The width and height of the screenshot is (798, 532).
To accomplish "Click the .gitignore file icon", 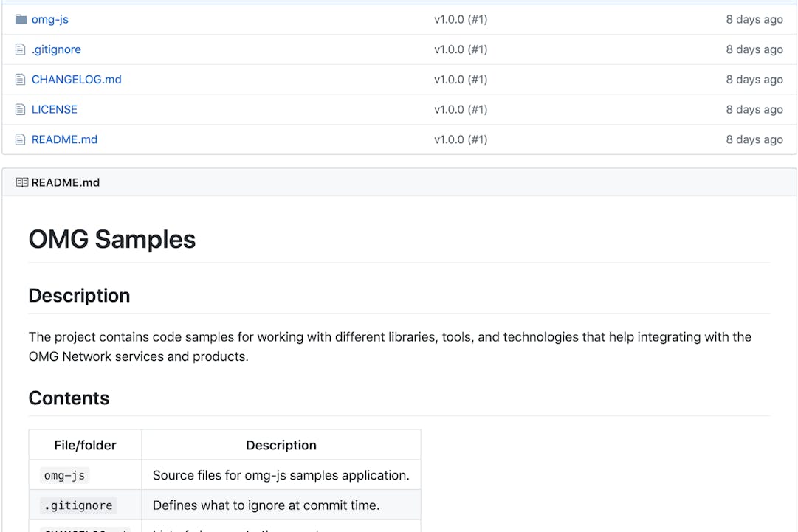I will (x=21, y=49).
